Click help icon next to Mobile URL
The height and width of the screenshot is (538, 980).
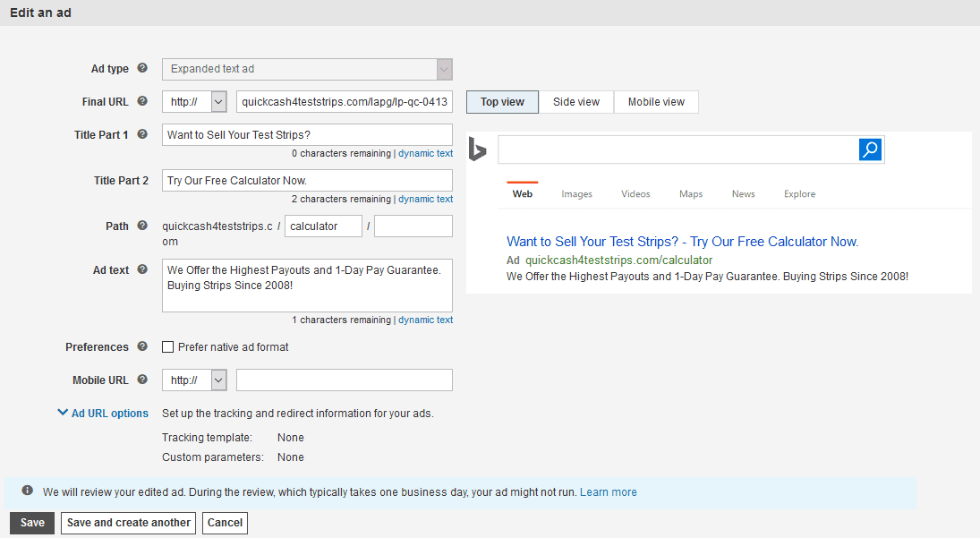click(x=142, y=380)
